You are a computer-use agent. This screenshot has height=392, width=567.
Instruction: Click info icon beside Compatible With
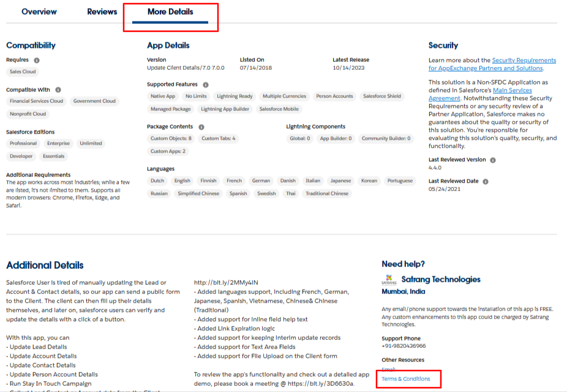pos(58,89)
